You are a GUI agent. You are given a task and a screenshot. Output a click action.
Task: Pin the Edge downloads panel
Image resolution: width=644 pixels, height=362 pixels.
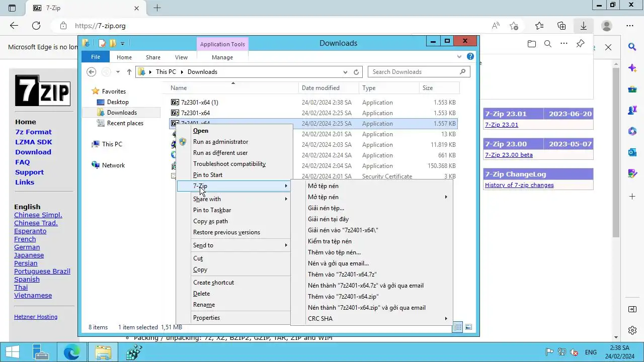pyautogui.click(x=580, y=44)
